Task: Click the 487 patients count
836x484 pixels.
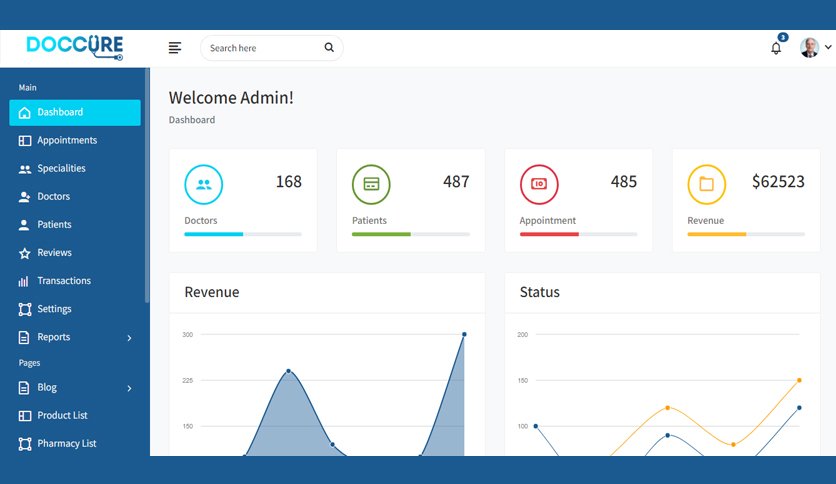Action: [x=456, y=182]
